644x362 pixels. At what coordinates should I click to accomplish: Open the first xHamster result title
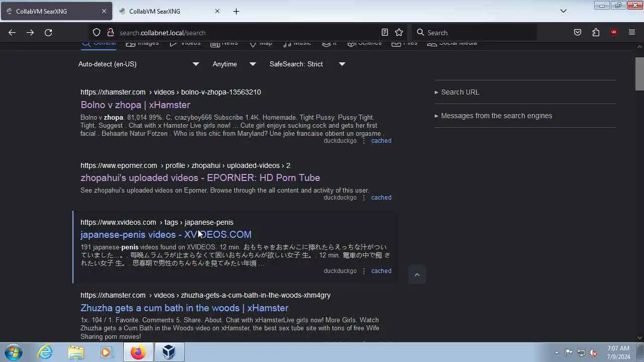pyautogui.click(x=135, y=105)
